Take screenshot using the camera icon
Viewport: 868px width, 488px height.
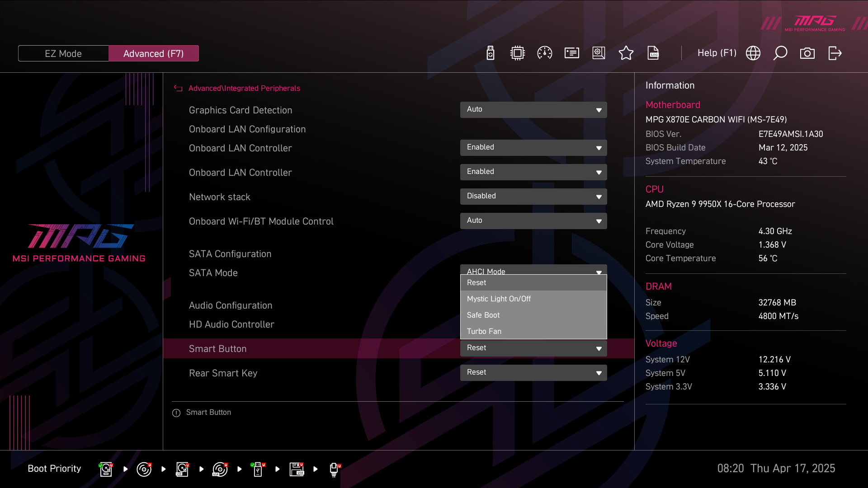(807, 53)
